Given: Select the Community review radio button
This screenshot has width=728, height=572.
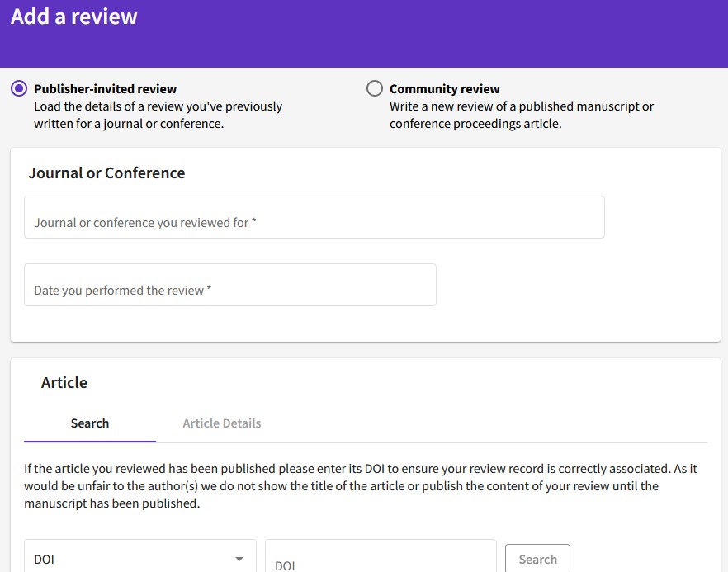Looking at the screenshot, I should [x=374, y=88].
